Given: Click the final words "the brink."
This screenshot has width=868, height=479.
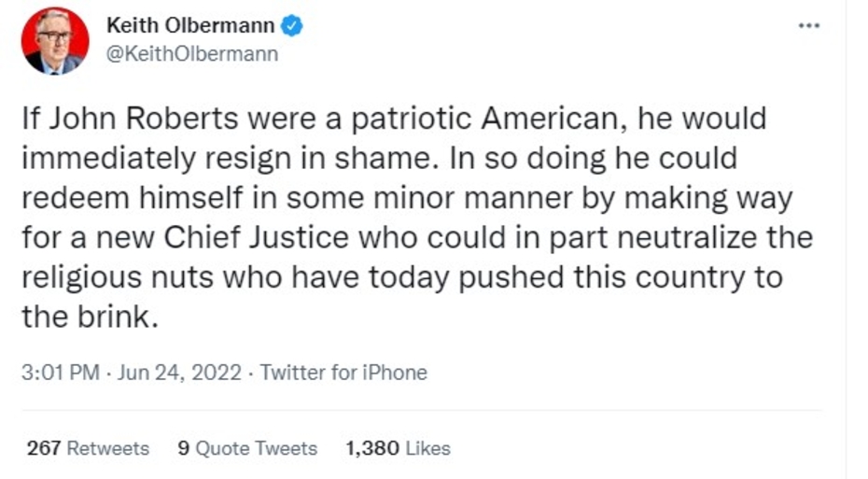Looking at the screenshot, I should (x=86, y=317).
